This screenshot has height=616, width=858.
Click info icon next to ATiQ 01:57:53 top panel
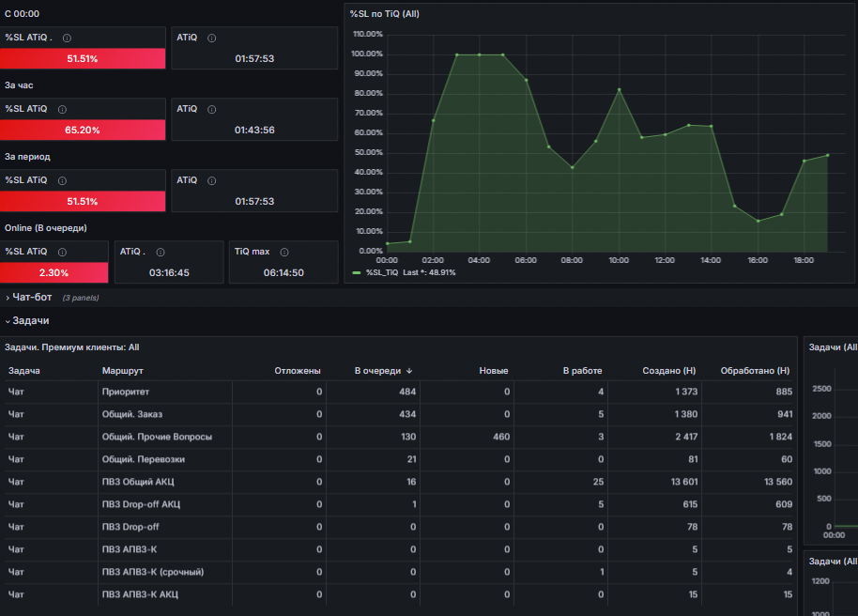[212, 38]
